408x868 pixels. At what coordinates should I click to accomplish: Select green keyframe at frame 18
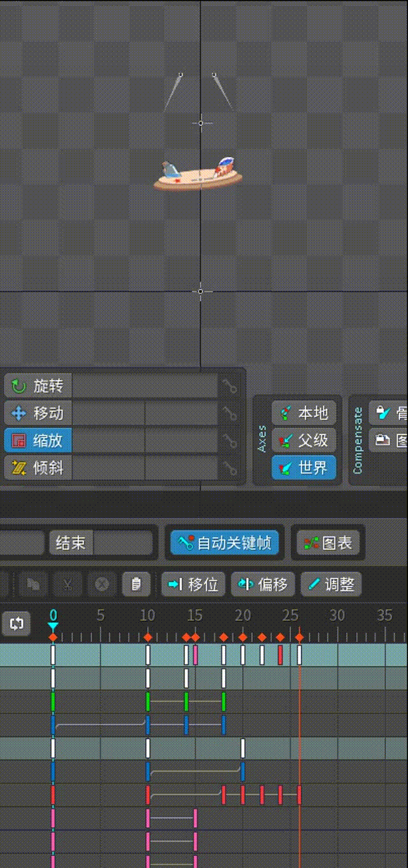[224, 701]
